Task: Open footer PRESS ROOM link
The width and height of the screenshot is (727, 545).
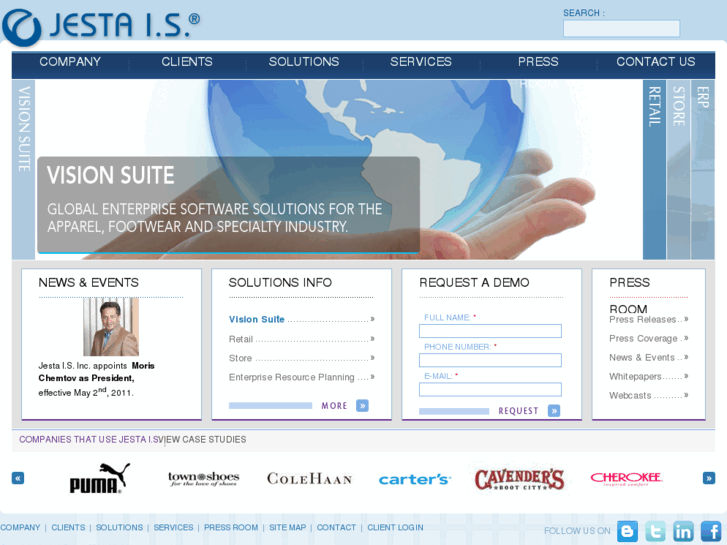Action: pyautogui.click(x=231, y=527)
